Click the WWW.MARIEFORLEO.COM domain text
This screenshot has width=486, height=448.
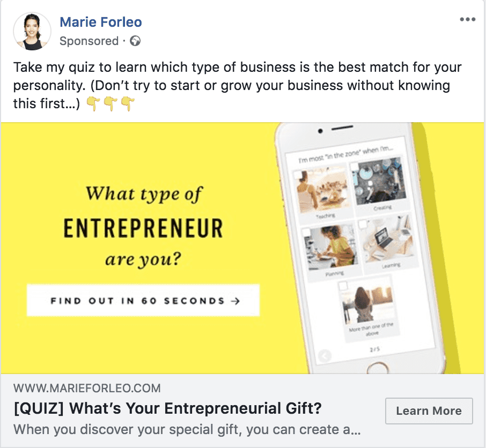(87, 388)
